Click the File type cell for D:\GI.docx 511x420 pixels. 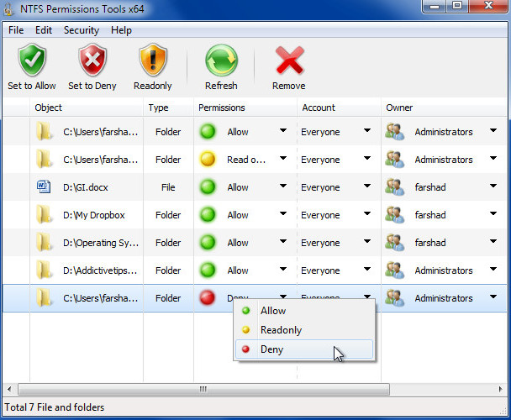pos(168,187)
